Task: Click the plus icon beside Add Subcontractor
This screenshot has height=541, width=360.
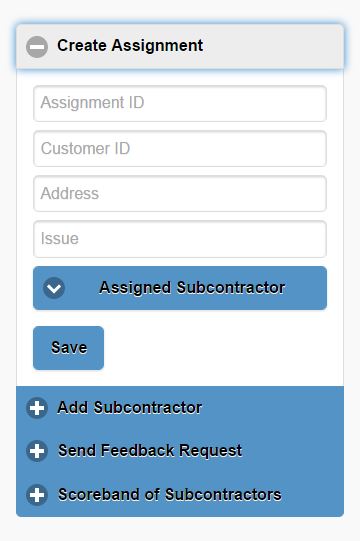Action: [x=37, y=408]
